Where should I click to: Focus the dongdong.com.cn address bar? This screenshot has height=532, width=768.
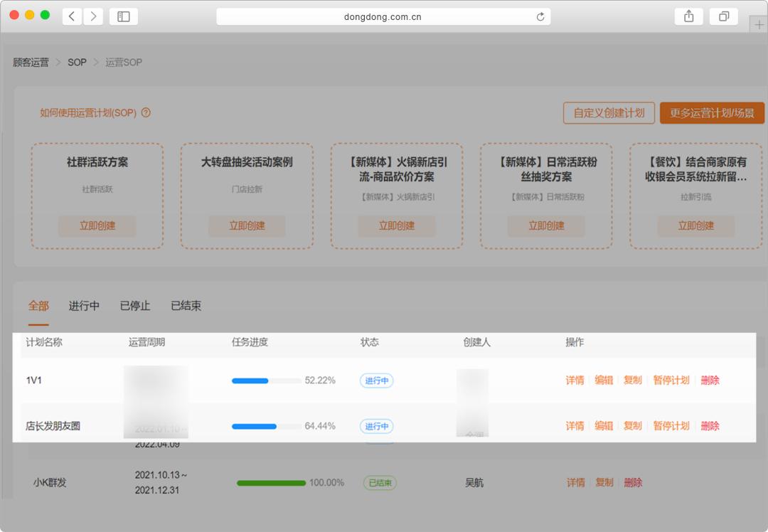click(x=383, y=16)
